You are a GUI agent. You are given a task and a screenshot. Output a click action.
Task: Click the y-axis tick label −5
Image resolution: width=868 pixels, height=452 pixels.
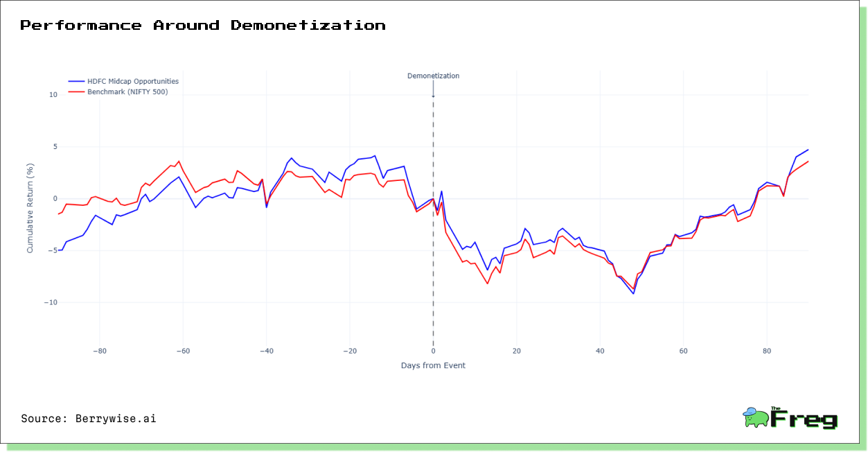(x=53, y=251)
